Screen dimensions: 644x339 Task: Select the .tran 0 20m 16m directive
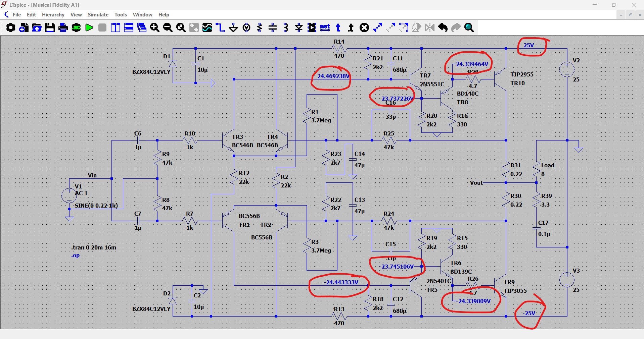pos(94,247)
